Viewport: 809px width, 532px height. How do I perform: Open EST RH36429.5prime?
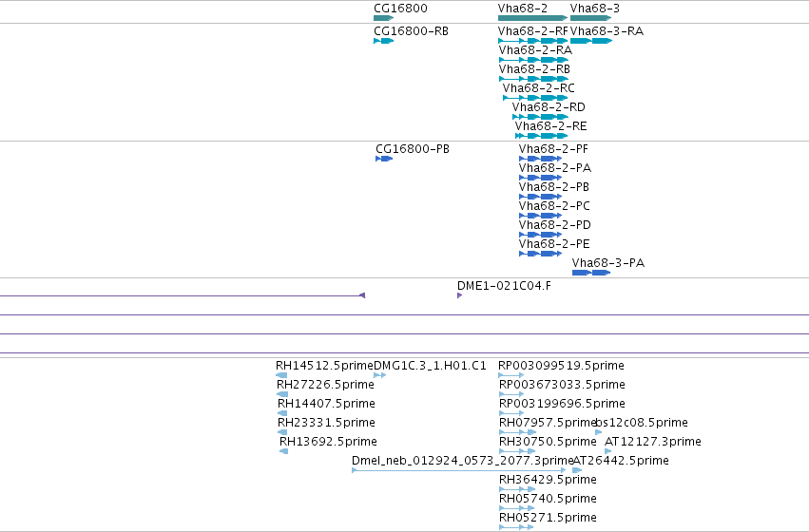tap(548, 480)
